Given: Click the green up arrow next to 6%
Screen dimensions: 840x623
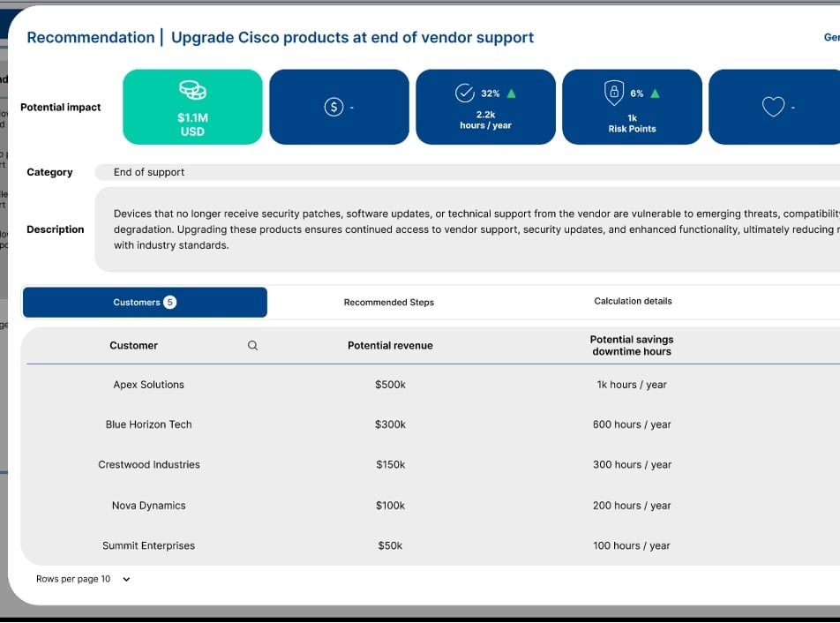Looking at the screenshot, I should point(655,94).
